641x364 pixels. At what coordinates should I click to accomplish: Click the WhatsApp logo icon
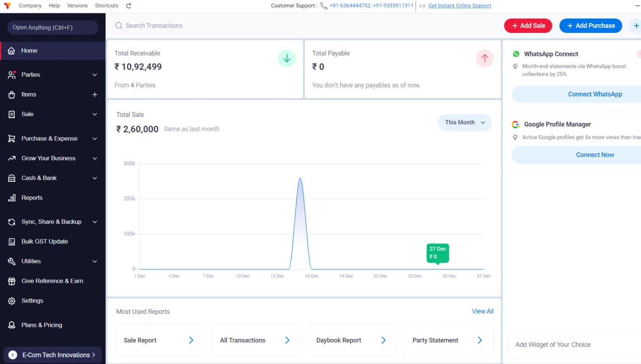tap(516, 54)
